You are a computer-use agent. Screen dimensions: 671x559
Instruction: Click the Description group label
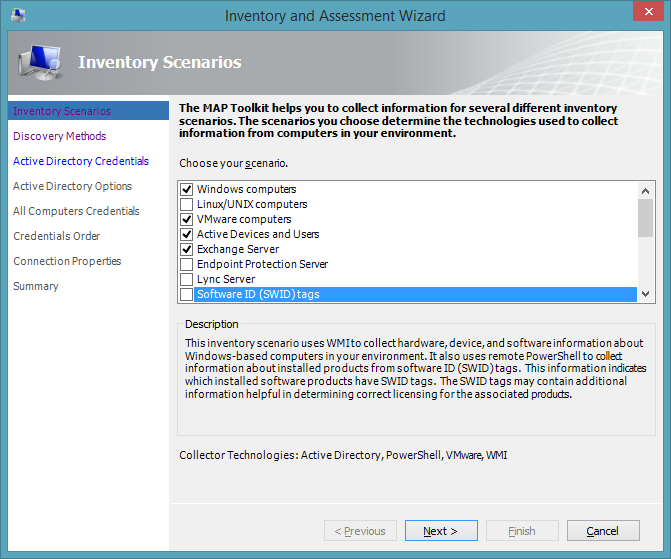click(211, 324)
